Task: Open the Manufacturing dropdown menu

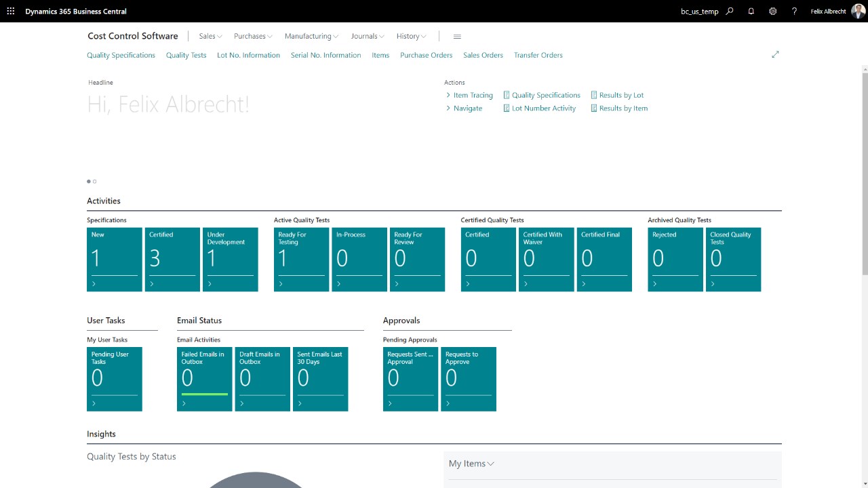Action: [x=311, y=37]
